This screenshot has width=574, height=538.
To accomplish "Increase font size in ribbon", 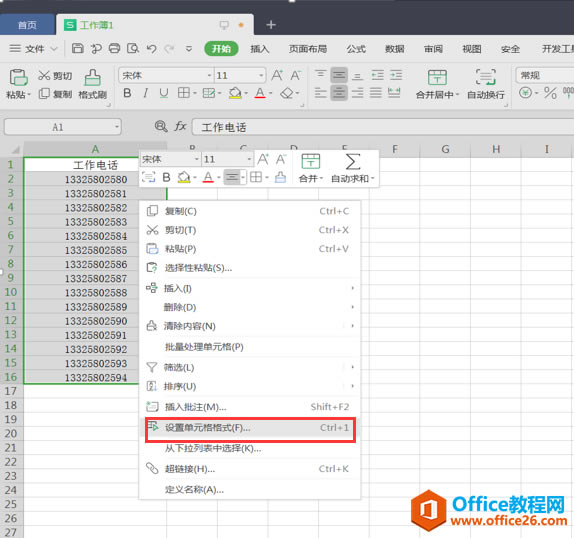I will tap(277, 75).
